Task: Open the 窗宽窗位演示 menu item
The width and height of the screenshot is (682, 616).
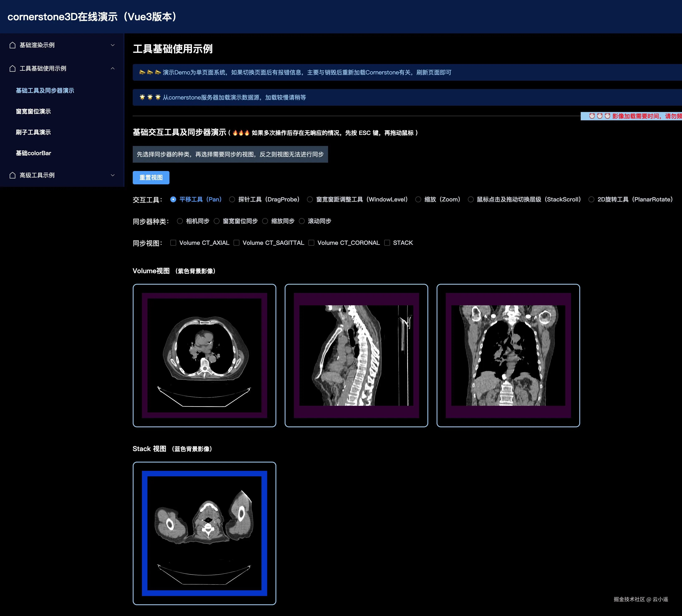Action: pos(33,111)
